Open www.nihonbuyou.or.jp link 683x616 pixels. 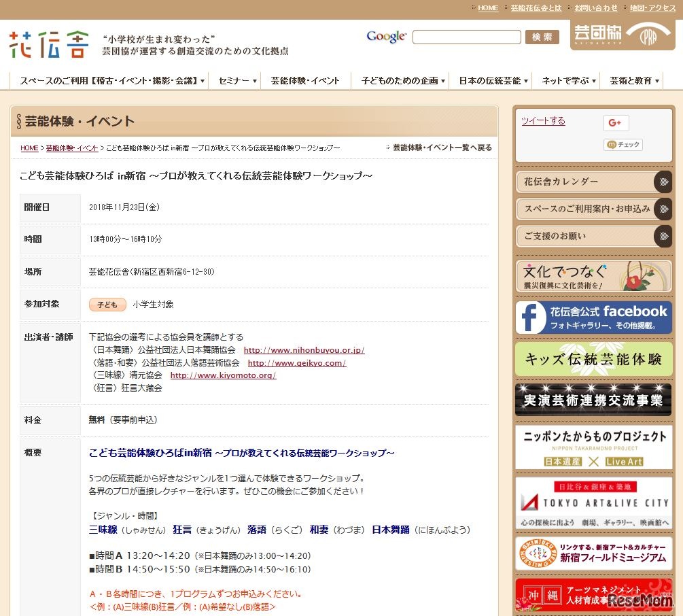coord(304,350)
